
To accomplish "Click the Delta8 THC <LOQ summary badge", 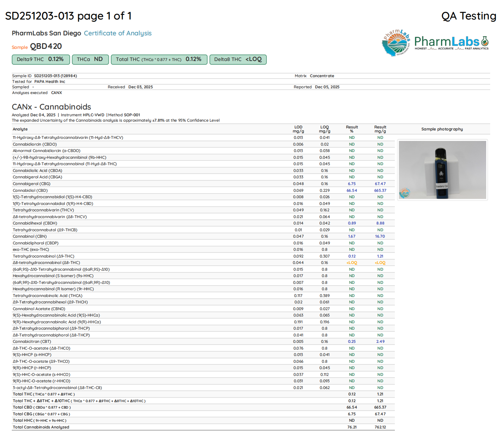I will (238, 59).
